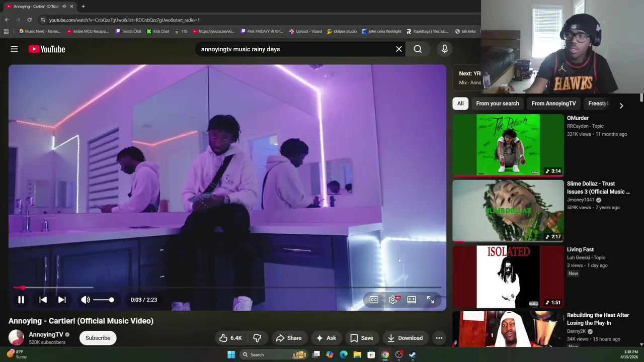Open Steam from the taskbar
Image resolution: width=644 pixels, height=362 pixels.
pyautogui.click(x=413, y=354)
